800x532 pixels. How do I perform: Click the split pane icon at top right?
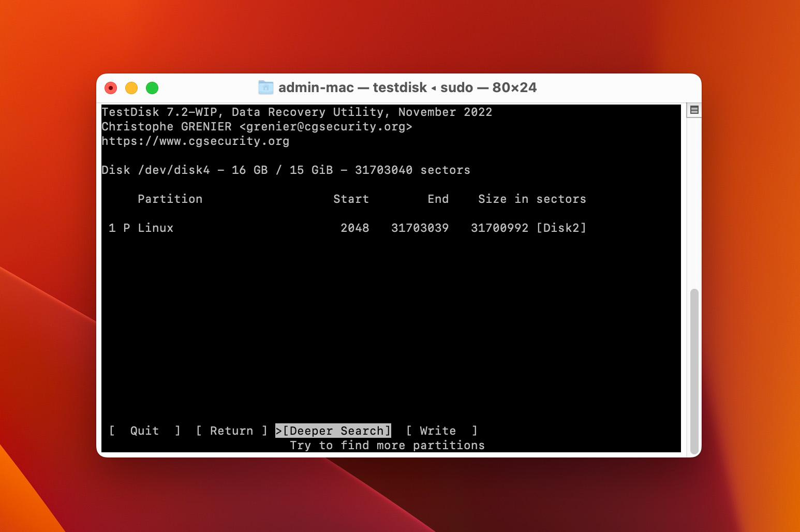(694, 110)
